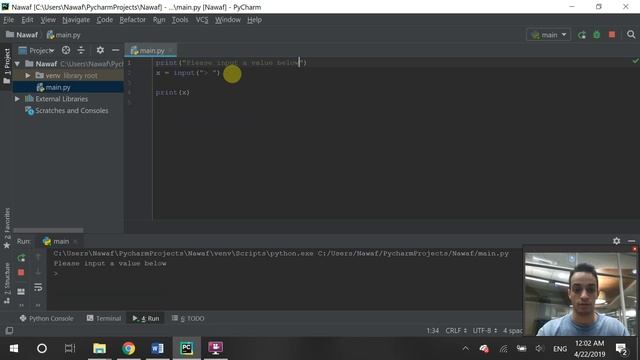Click the Collapse All icon in Project panel
The width and height of the screenshot is (640, 360).
(x=81, y=50)
